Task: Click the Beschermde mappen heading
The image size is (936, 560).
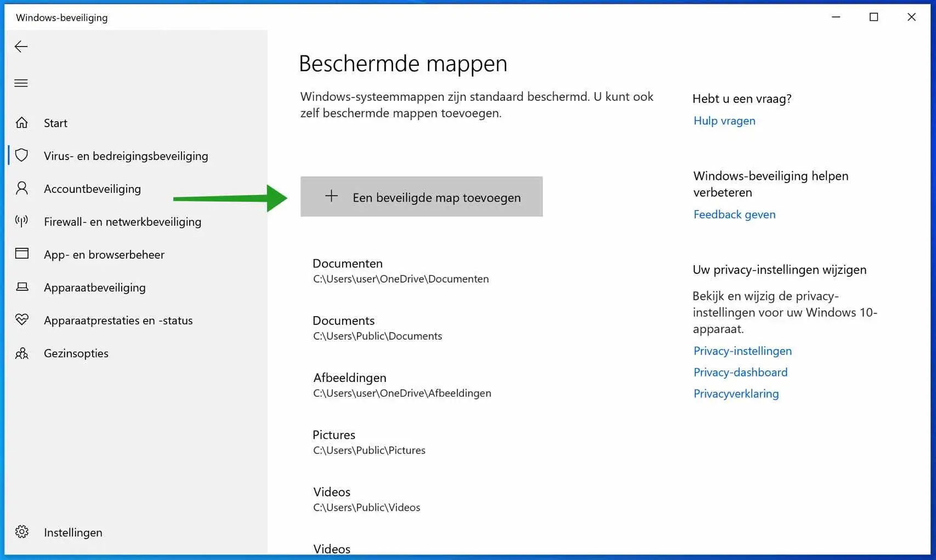Action: tap(403, 64)
